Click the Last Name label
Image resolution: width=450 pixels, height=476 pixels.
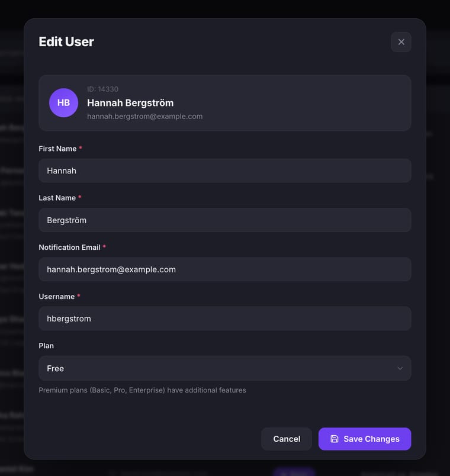[57, 198]
